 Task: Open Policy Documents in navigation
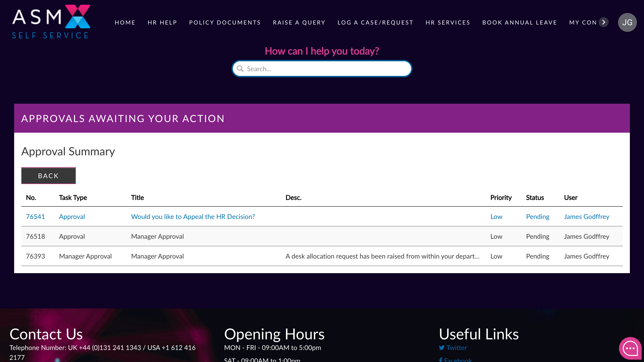click(x=225, y=22)
